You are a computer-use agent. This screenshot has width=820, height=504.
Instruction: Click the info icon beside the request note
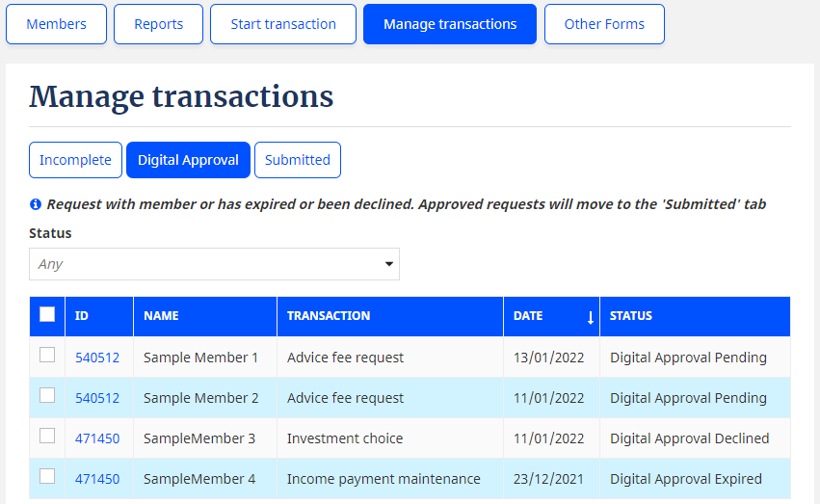coord(36,204)
